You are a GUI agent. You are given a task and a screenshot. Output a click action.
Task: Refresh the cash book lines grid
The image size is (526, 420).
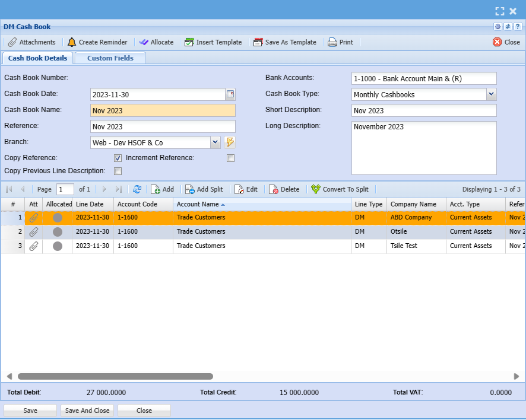tap(137, 189)
